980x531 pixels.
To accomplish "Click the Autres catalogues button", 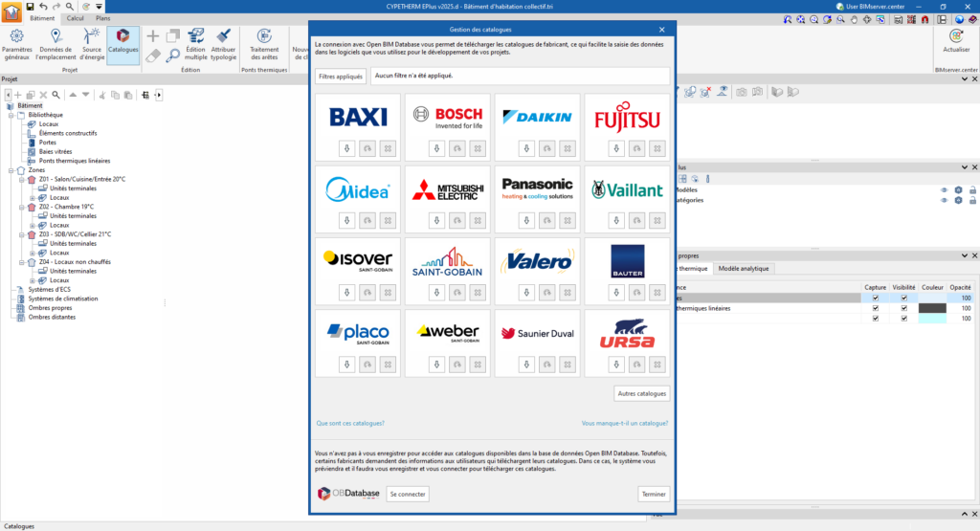I will tap(642, 393).
